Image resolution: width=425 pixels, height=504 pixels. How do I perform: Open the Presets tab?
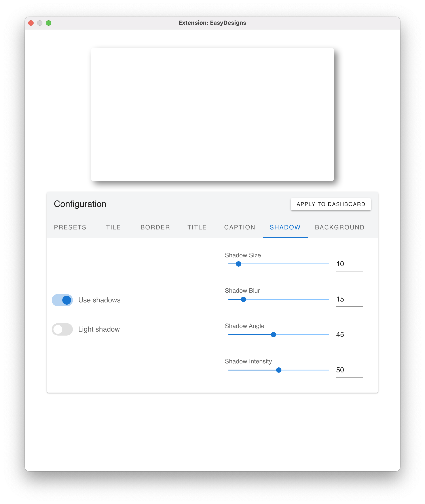click(70, 227)
